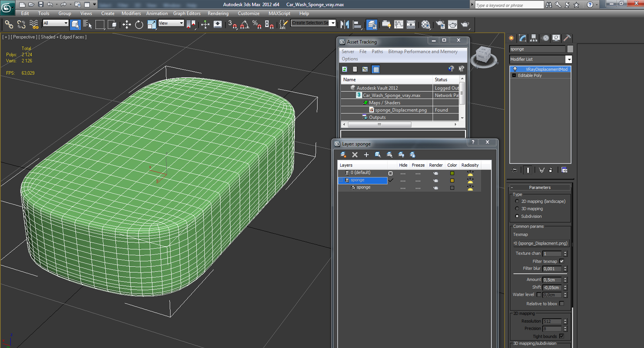Select Subdivision type radio
644x348 pixels.
[517, 216]
